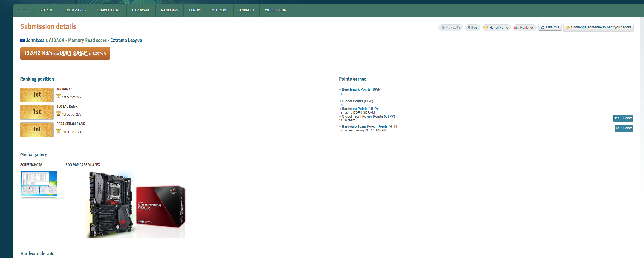Open Hardware Team Power Points (HTPP) link
The image size is (644, 258).
pyautogui.click(x=371, y=127)
